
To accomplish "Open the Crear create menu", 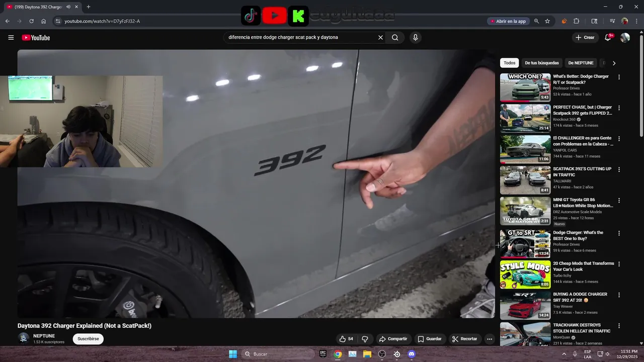I will tap(585, 38).
